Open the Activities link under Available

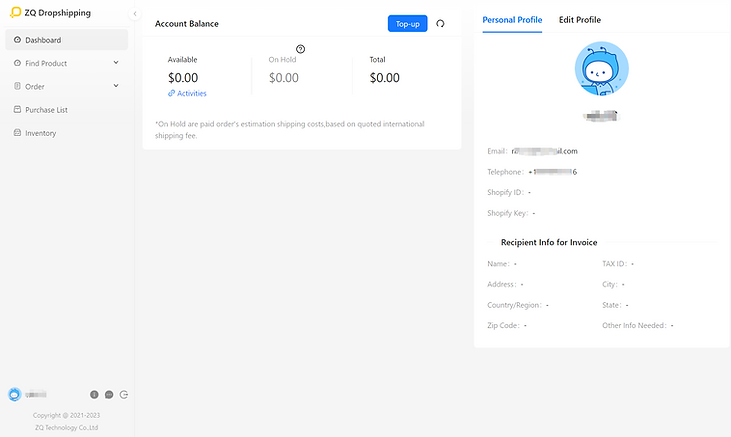coord(187,93)
